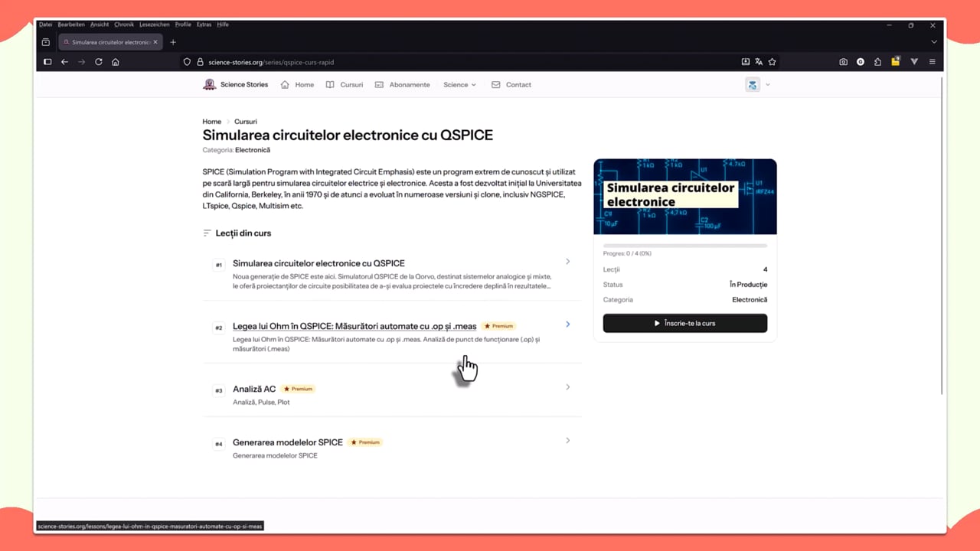Expand the Science dropdown in the navigation

[x=459, y=85]
